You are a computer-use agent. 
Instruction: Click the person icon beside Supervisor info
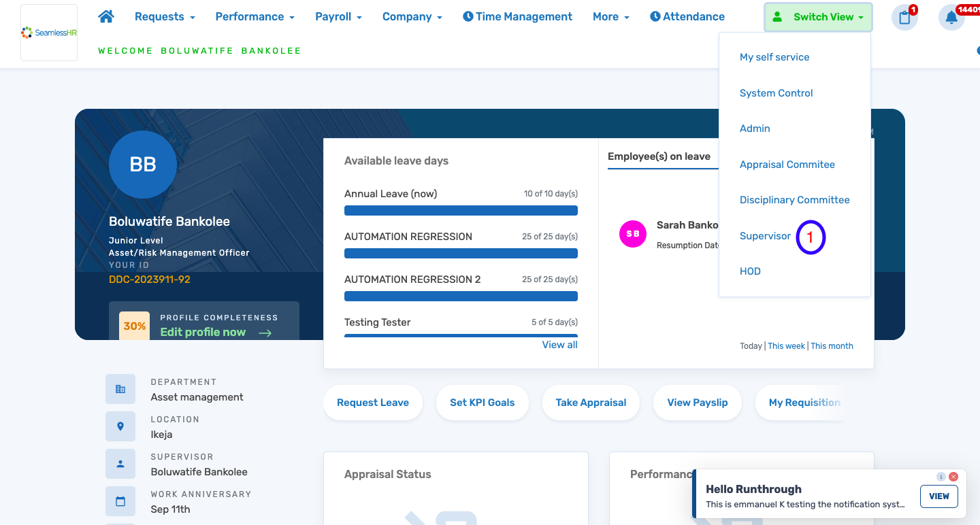tap(120, 463)
